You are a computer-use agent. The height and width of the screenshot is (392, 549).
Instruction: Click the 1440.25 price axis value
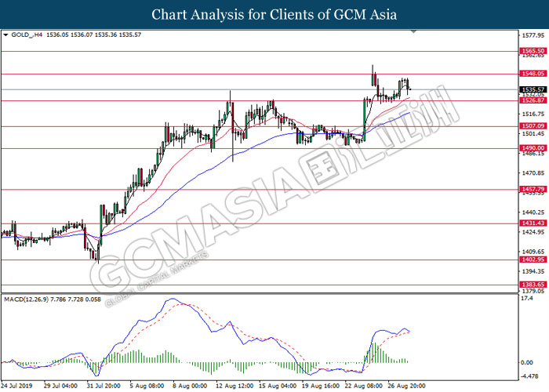[x=533, y=212]
